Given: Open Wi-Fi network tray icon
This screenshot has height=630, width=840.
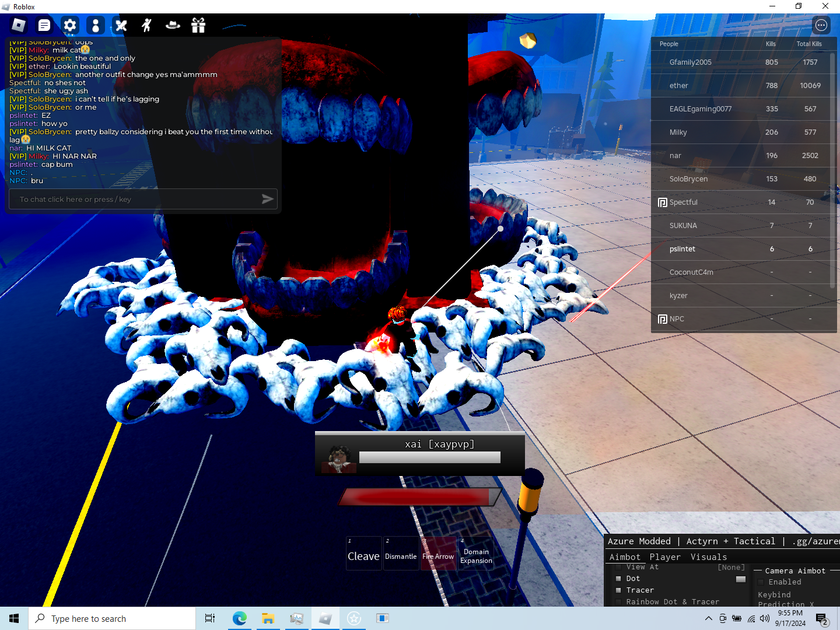Looking at the screenshot, I should [751, 618].
